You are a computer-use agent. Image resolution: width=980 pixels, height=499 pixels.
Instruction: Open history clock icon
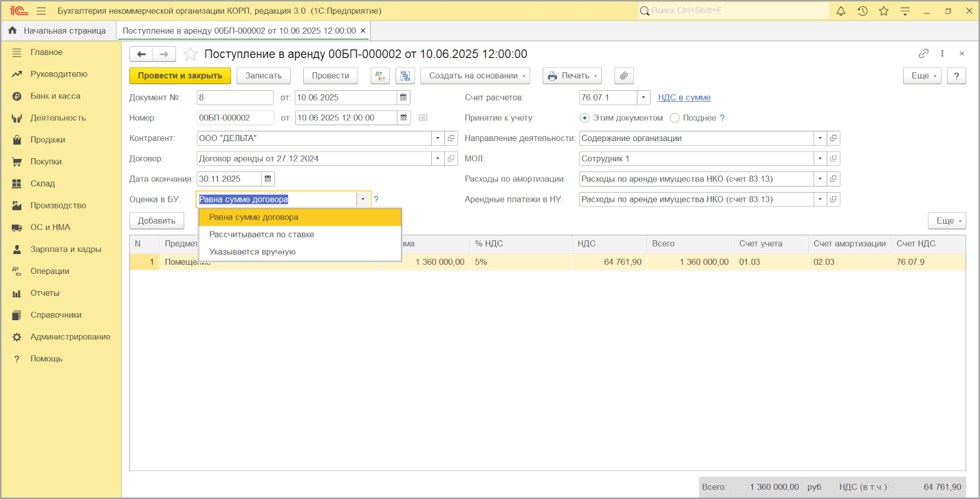tap(862, 11)
